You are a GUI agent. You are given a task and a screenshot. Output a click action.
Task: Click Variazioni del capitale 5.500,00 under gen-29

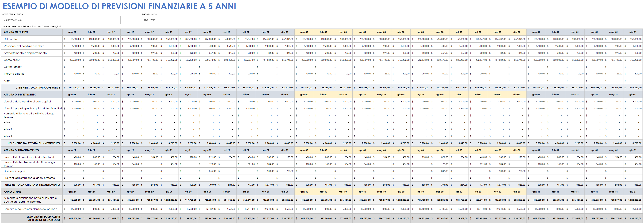click(x=72, y=46)
